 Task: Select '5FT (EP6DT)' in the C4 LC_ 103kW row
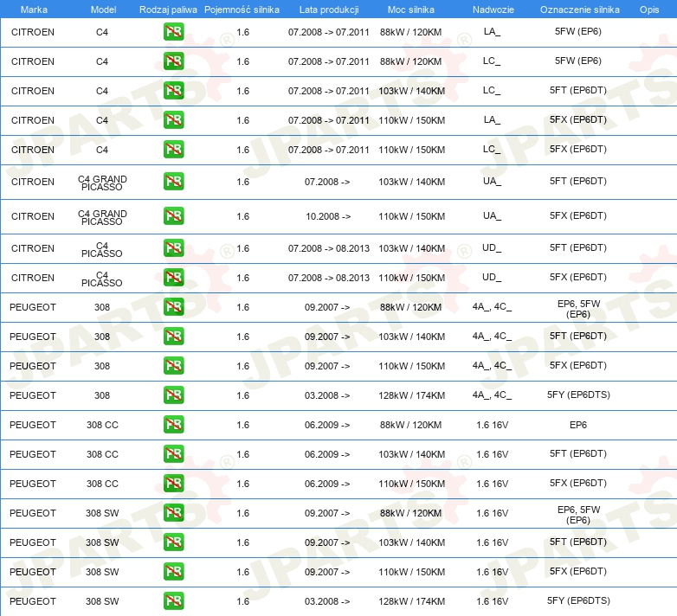coord(578,90)
